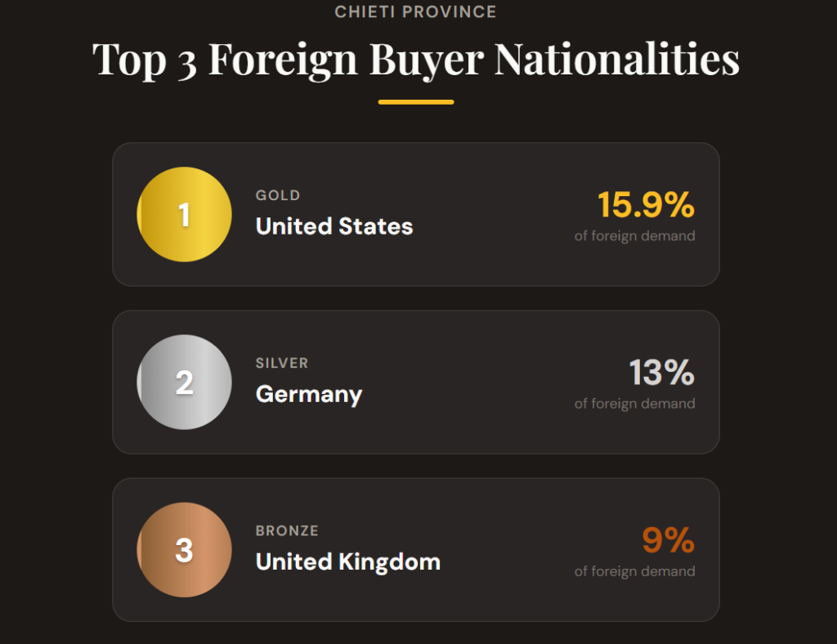Image resolution: width=837 pixels, height=644 pixels.
Task: Click the Top 3 Foreign Buyer Nationalities heading
Action: click(416, 60)
